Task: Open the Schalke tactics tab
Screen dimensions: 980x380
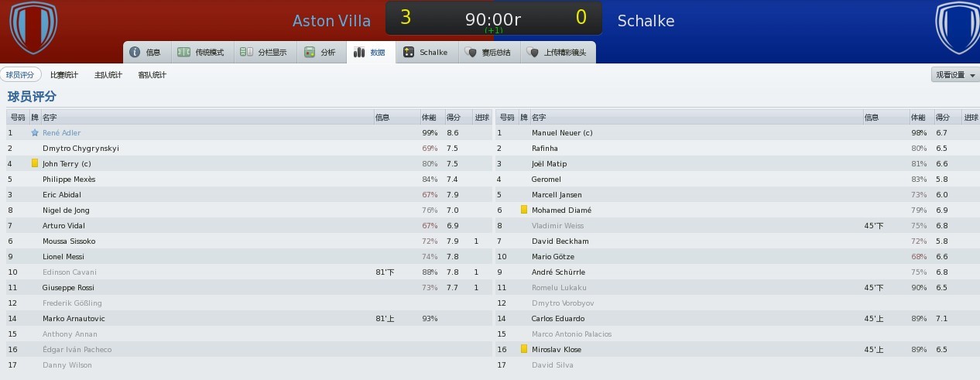Action: (x=426, y=53)
